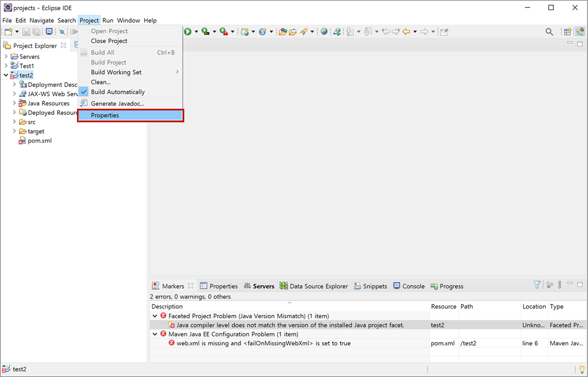This screenshot has height=377, width=588.
Task: Select pom.xml in Project Explorer
Action: tap(40, 141)
